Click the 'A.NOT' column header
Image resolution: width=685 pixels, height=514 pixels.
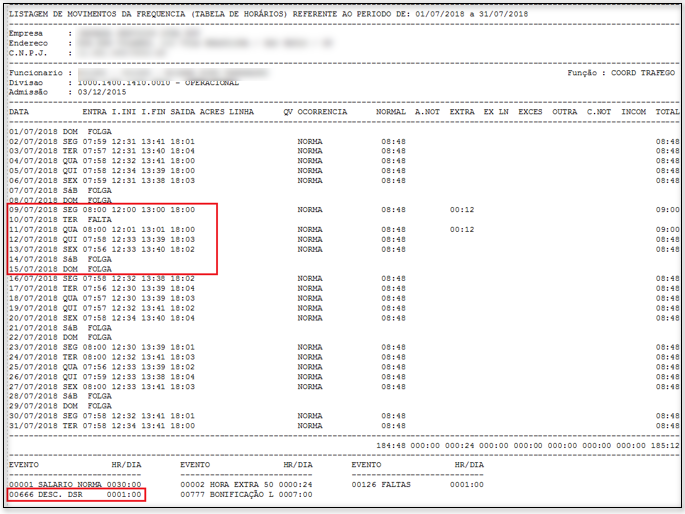click(x=427, y=112)
